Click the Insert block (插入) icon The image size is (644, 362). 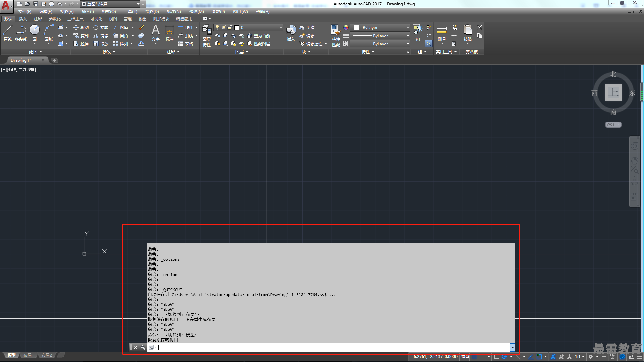pos(291,33)
